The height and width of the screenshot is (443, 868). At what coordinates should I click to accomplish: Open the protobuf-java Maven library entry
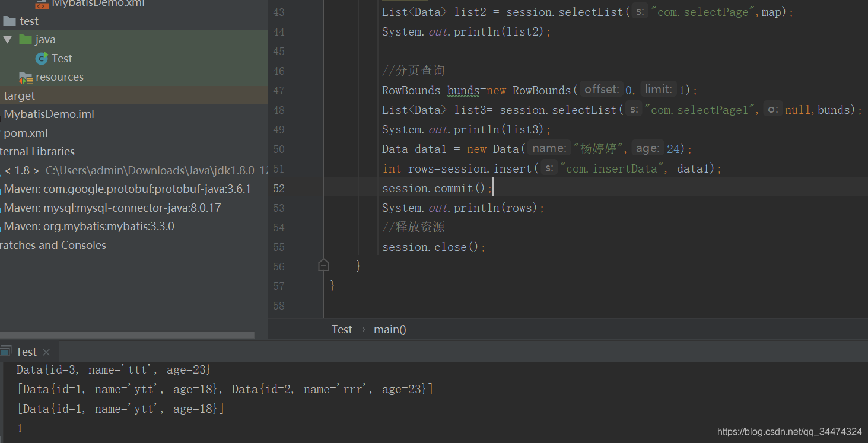(127, 189)
